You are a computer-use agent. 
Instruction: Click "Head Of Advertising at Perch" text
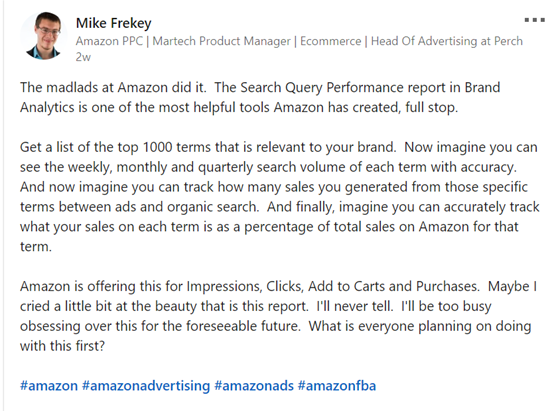point(447,41)
